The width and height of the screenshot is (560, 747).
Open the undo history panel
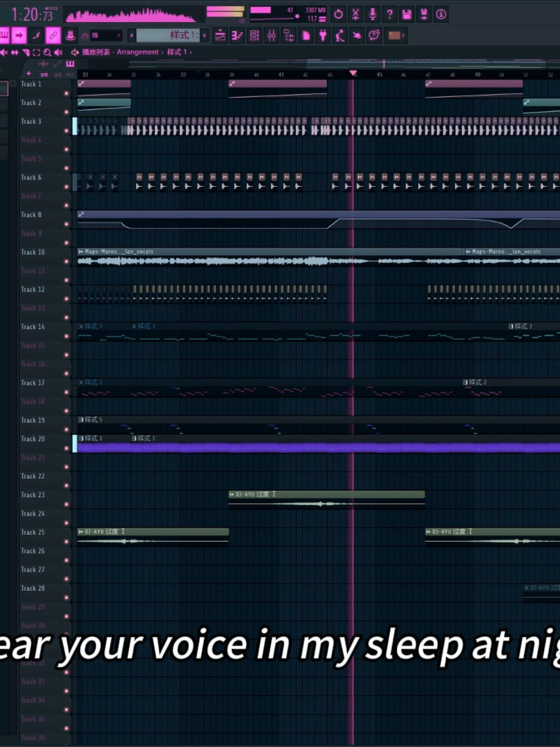[x=338, y=15]
